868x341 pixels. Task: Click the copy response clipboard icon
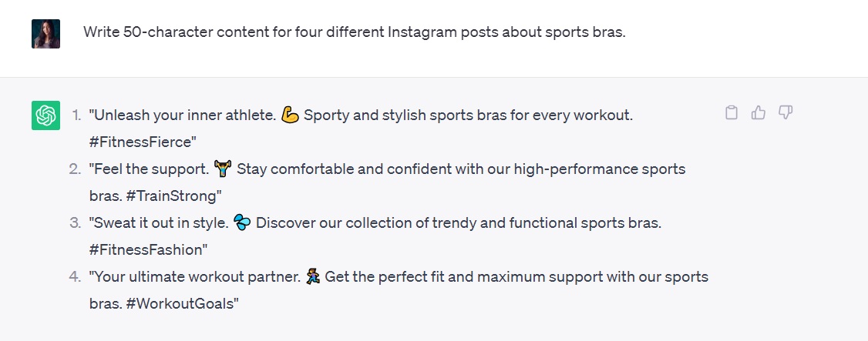[732, 113]
